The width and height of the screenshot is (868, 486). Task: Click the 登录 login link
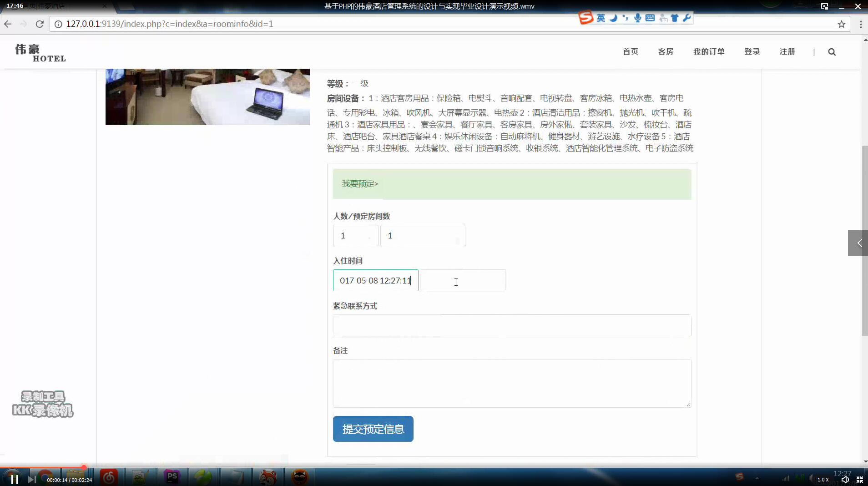(752, 52)
